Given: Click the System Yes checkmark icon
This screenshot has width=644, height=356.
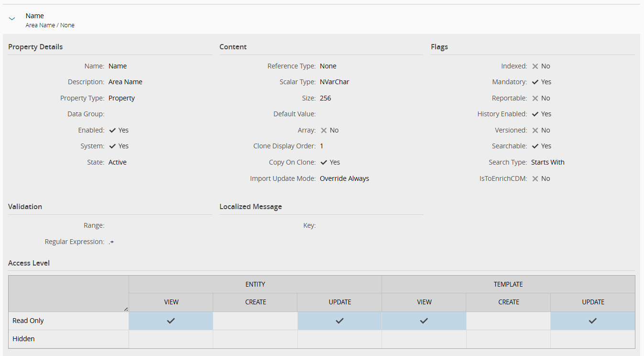Looking at the screenshot, I should pos(112,146).
